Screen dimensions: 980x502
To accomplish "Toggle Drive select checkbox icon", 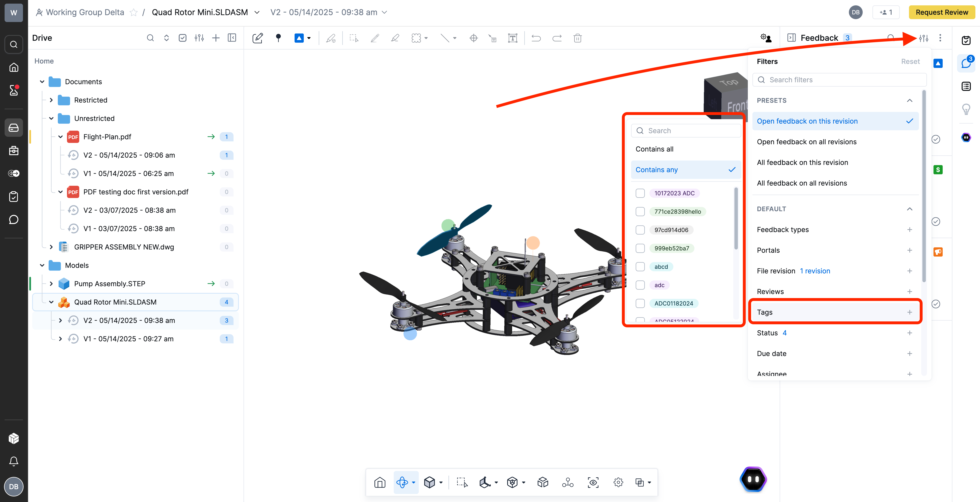I will 183,38.
